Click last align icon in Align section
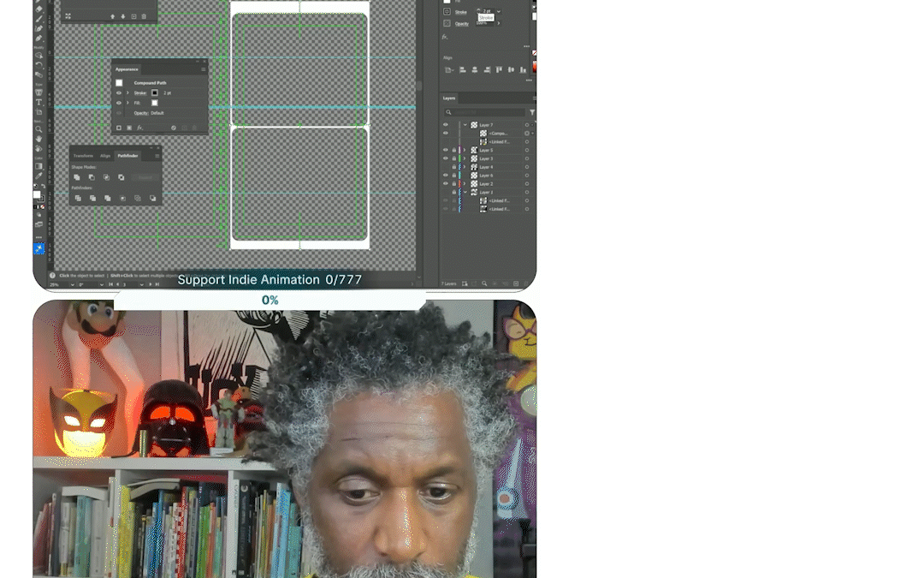 coord(523,69)
